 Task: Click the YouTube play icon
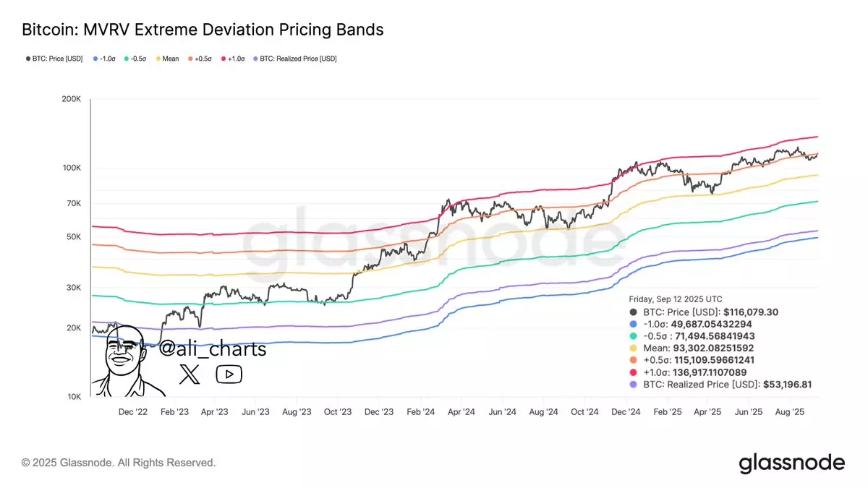coord(229,374)
